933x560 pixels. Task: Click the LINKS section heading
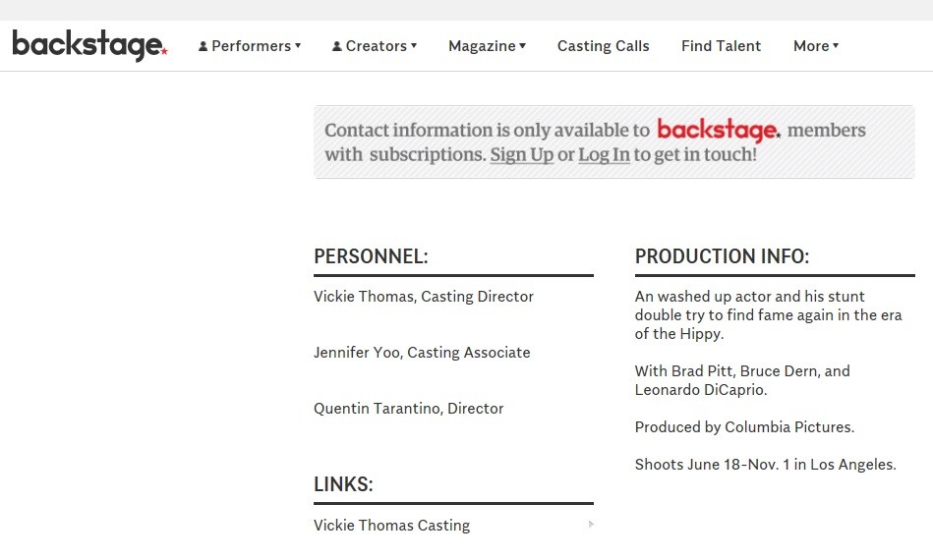[343, 484]
